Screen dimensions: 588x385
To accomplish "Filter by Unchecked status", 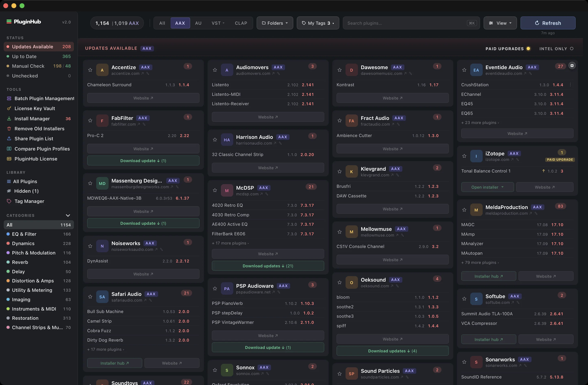I will coord(39,76).
